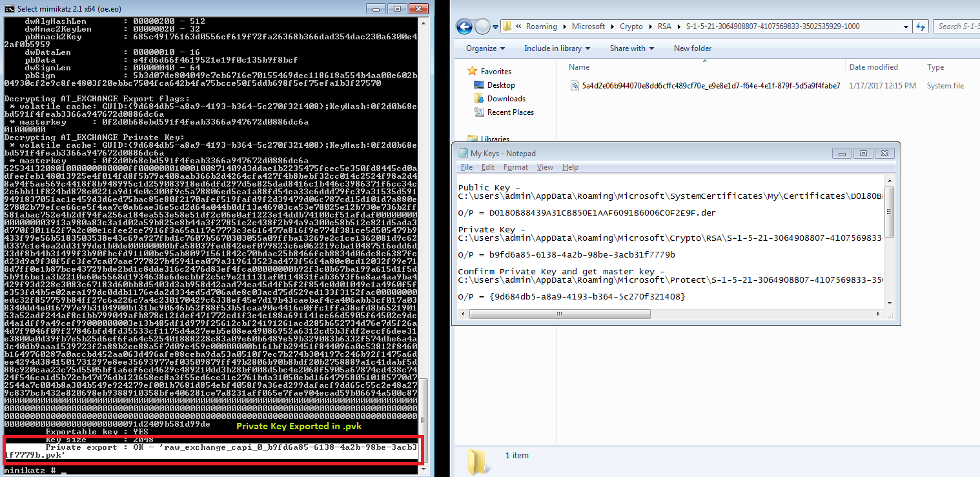Open Notepad's View menu
This screenshot has height=477, width=980.
(x=546, y=167)
